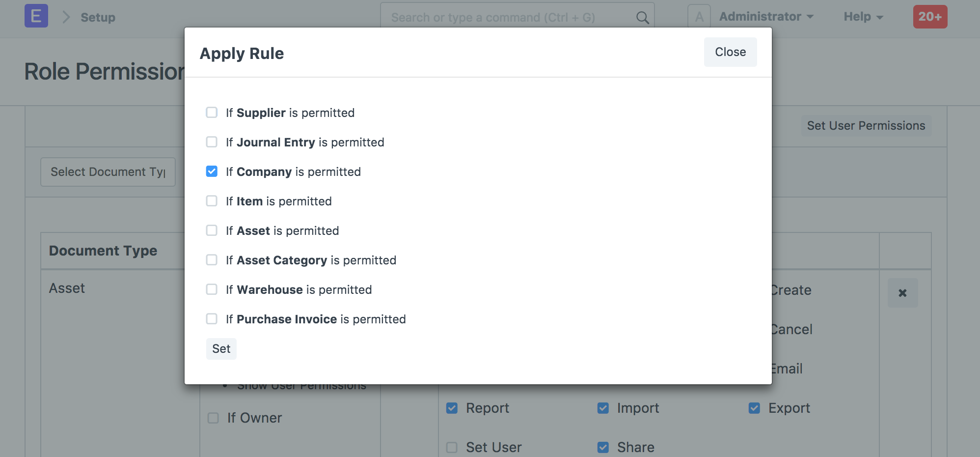Image resolution: width=980 pixels, height=457 pixels.
Task: Click the Set User Permissions button
Action: pyautogui.click(x=866, y=126)
